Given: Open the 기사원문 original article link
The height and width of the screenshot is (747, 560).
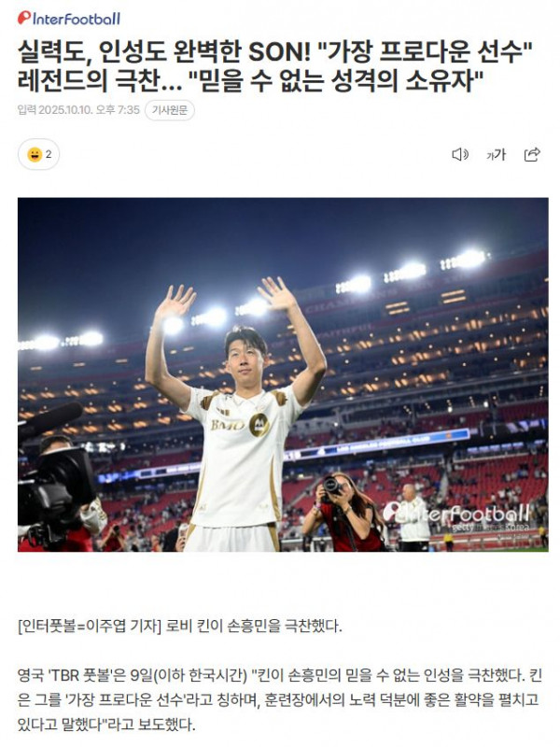Looking at the screenshot, I should 170,110.
